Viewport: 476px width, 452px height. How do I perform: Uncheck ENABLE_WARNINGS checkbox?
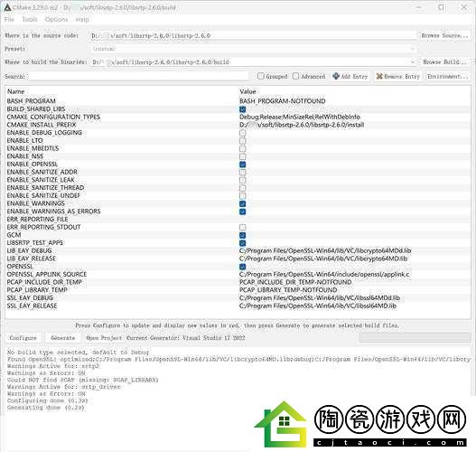click(x=242, y=203)
